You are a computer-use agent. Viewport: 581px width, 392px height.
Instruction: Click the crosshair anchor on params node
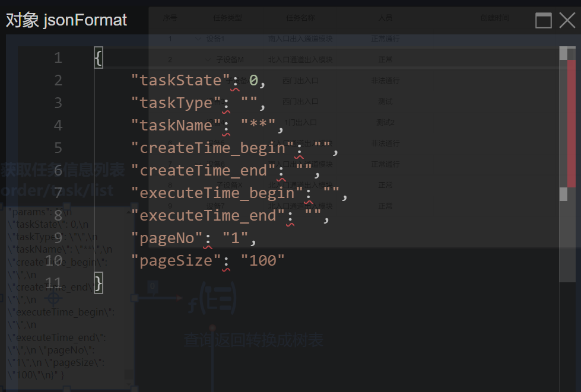(x=53, y=297)
